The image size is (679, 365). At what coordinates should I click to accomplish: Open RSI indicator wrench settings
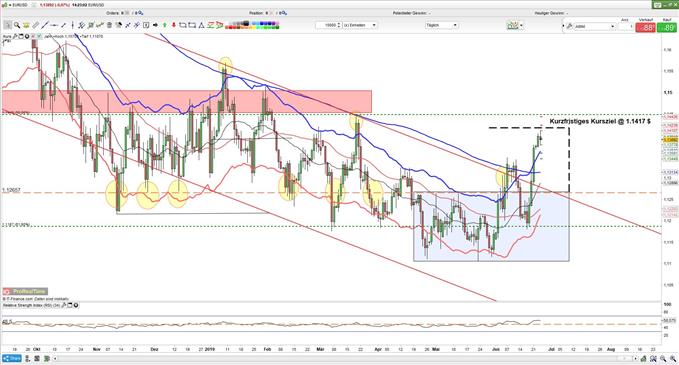click(64, 305)
